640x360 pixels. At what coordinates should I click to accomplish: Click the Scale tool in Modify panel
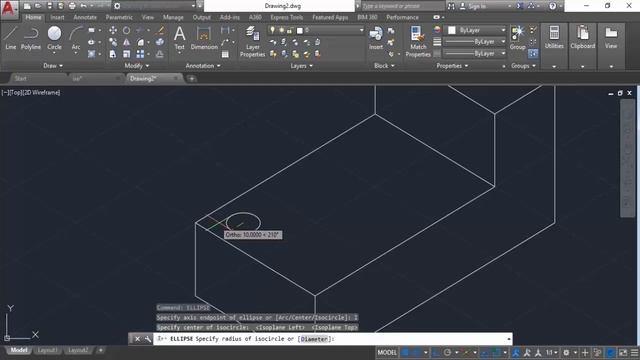(x=127, y=54)
